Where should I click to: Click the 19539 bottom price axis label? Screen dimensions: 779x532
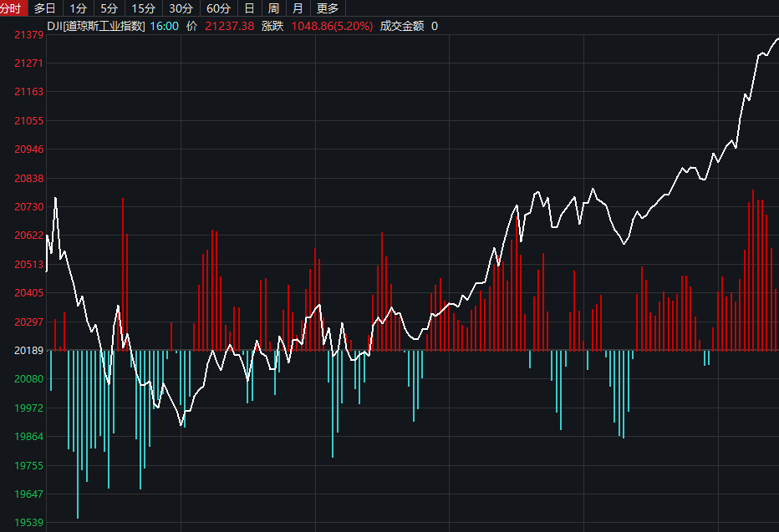pyautogui.click(x=29, y=523)
